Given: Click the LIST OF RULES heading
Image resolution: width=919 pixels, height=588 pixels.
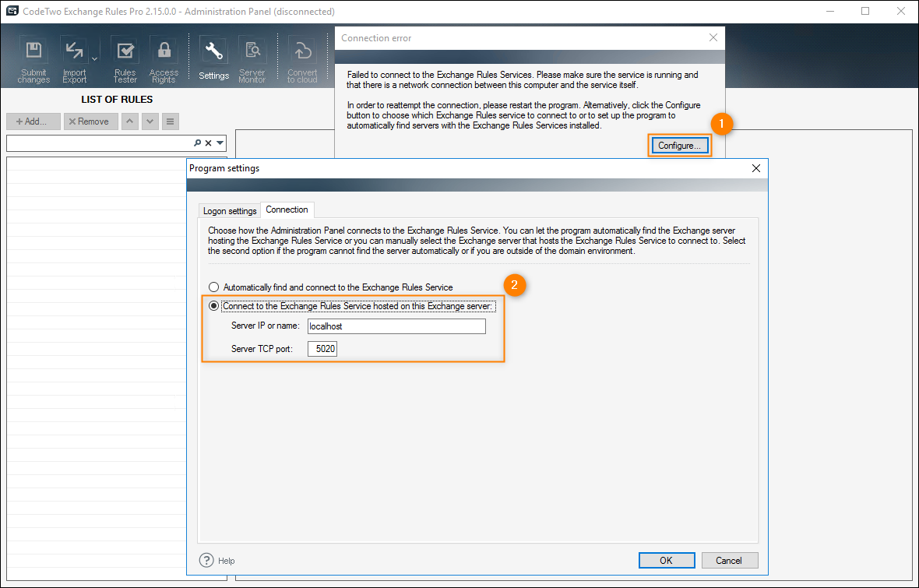Looking at the screenshot, I should click(117, 99).
